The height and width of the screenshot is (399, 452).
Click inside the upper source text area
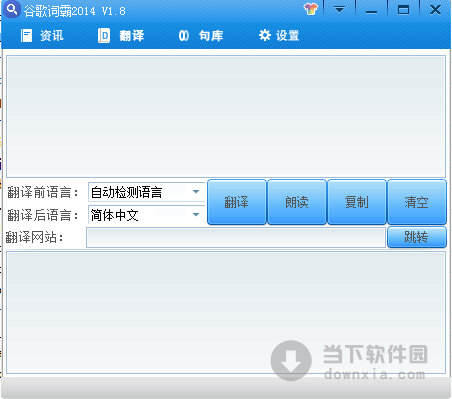[226, 117]
